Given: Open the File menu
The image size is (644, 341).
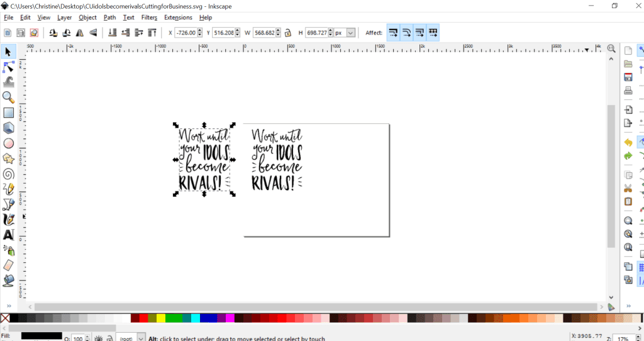Looking at the screenshot, I should tap(8, 18).
